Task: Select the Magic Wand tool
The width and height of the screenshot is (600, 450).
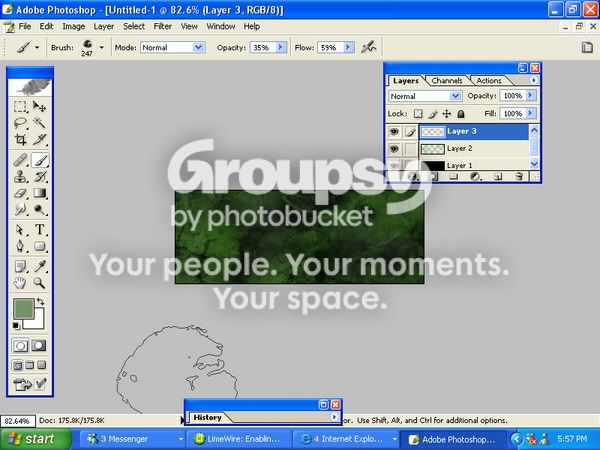Action: (x=39, y=122)
